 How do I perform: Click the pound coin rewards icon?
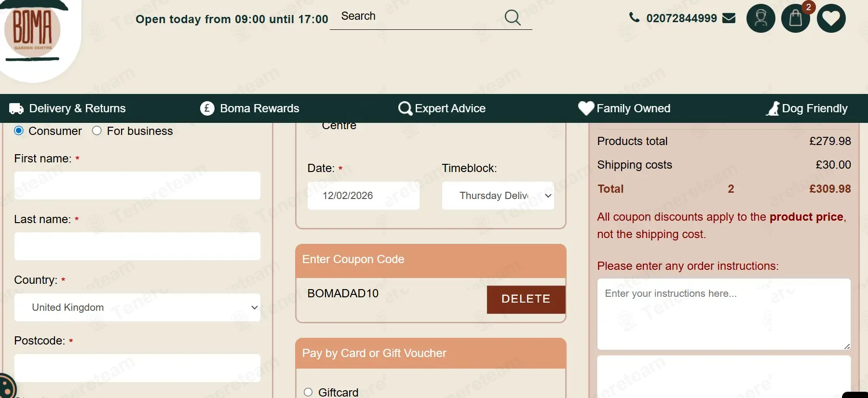click(207, 108)
